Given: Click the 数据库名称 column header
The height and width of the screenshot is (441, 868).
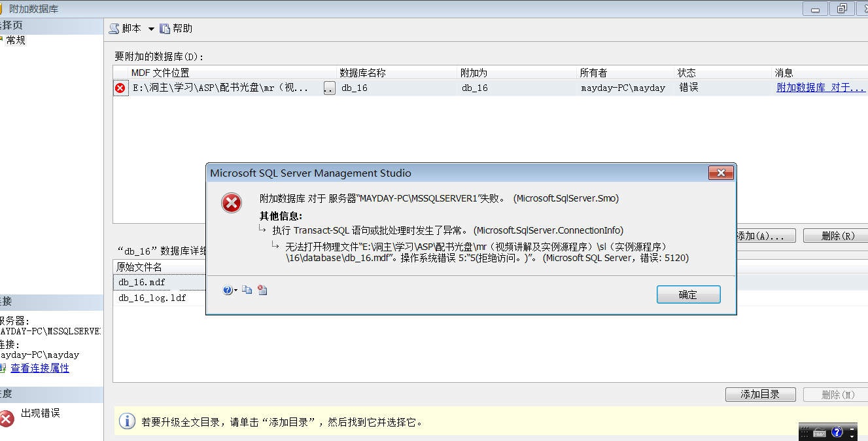Looking at the screenshot, I should click(x=397, y=73).
